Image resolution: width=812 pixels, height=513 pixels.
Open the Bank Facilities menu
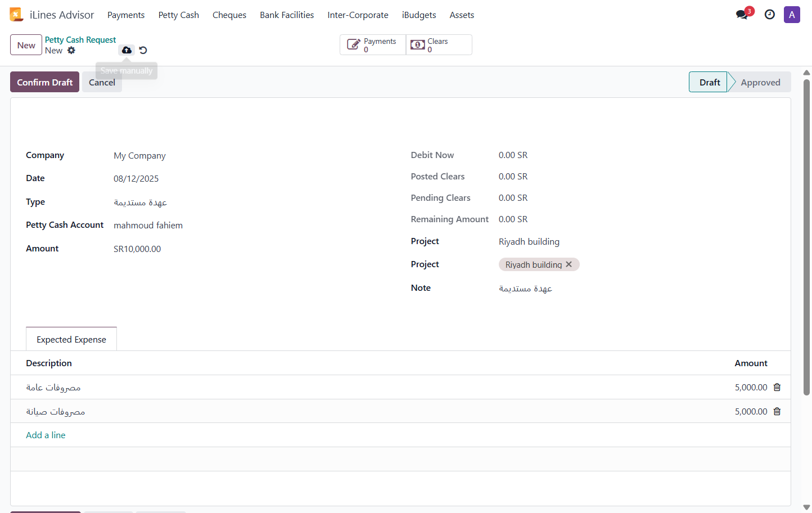(x=287, y=15)
